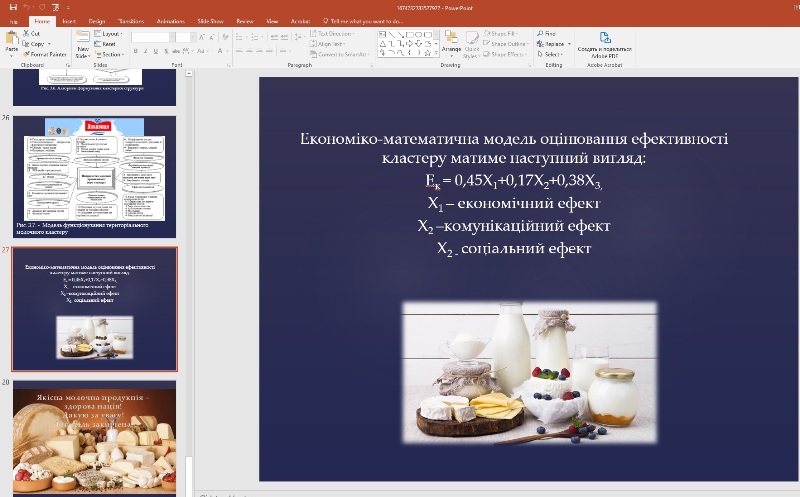Click the Bullets list icon
The image size is (800, 497).
tap(240, 37)
